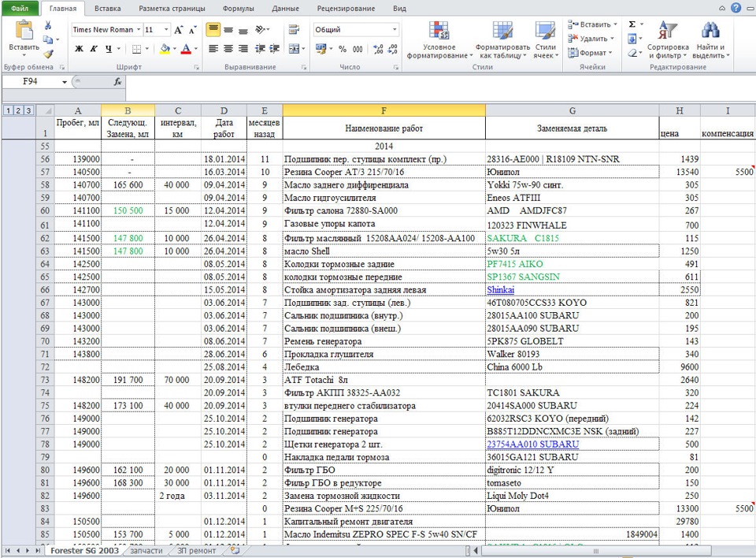Switch to the Данные tab
This screenshot has width=756, height=558.
coord(285,8)
